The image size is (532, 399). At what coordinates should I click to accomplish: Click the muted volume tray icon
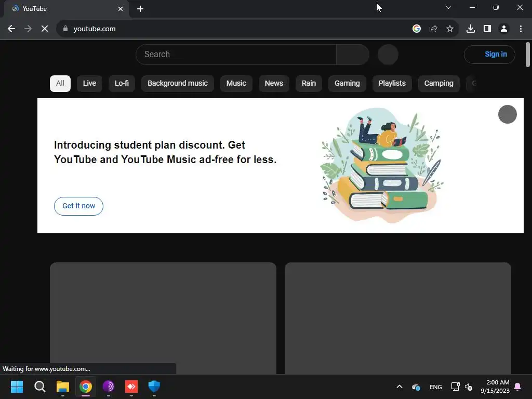point(469,387)
